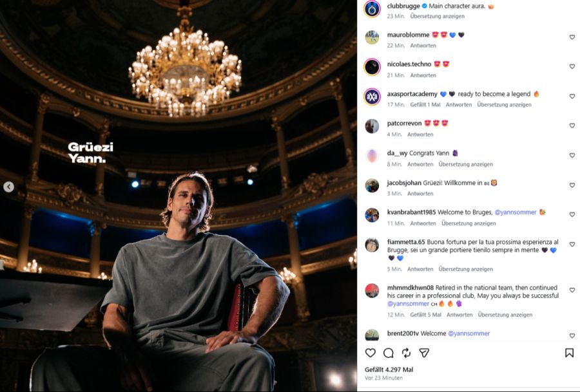Open clubbrugge profile picture
The image size is (580, 392).
(x=372, y=9)
